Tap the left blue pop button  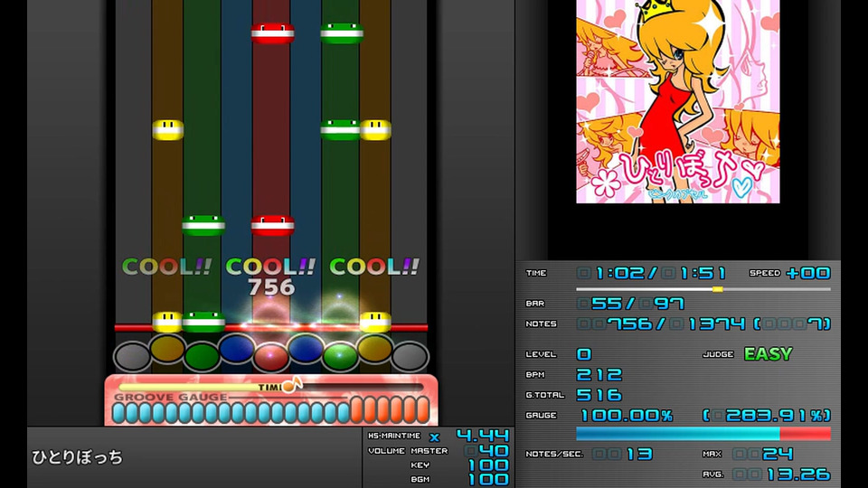[x=236, y=349]
